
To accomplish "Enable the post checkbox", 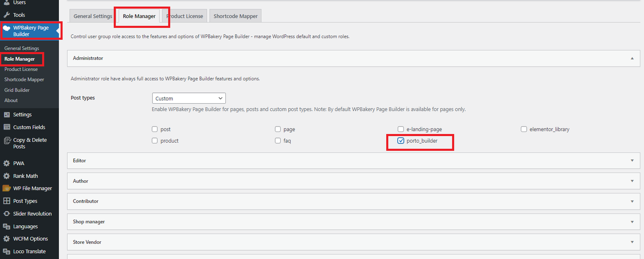I will pos(155,129).
